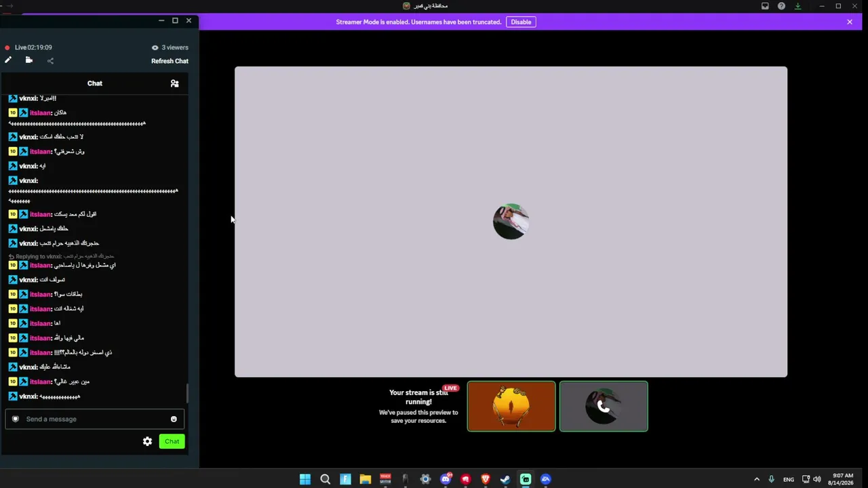The width and height of the screenshot is (868, 488).
Task: Open the Windows Start menu
Action: coord(305,479)
